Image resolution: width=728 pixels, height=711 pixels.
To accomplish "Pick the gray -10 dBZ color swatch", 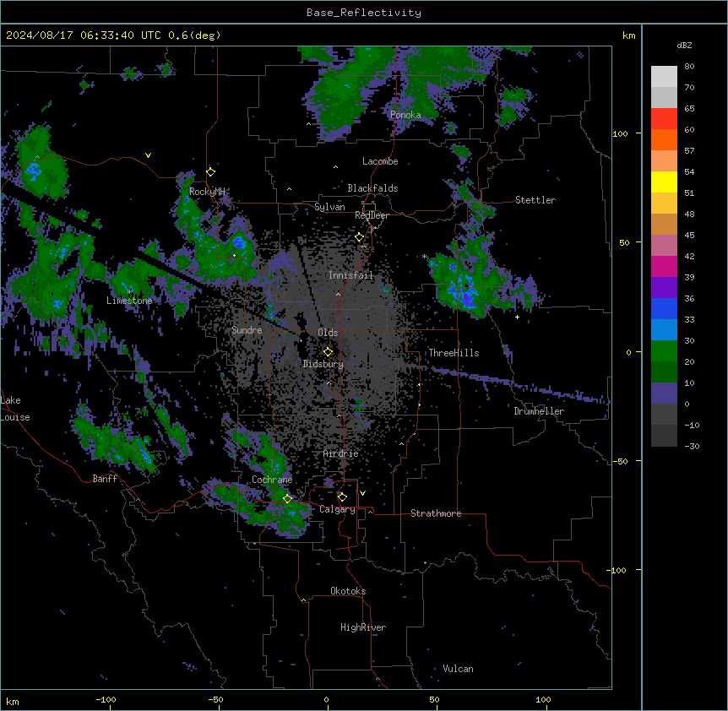I will pos(664,436).
